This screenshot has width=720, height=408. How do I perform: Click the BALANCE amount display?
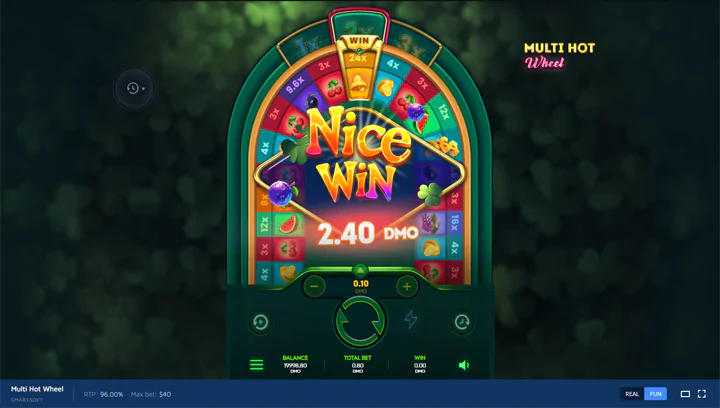tap(295, 365)
